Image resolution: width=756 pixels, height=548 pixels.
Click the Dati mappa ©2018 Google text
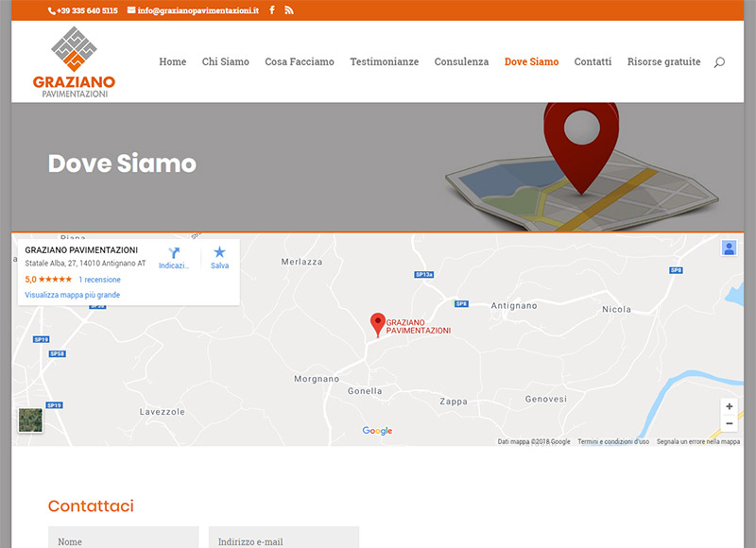pos(534,441)
